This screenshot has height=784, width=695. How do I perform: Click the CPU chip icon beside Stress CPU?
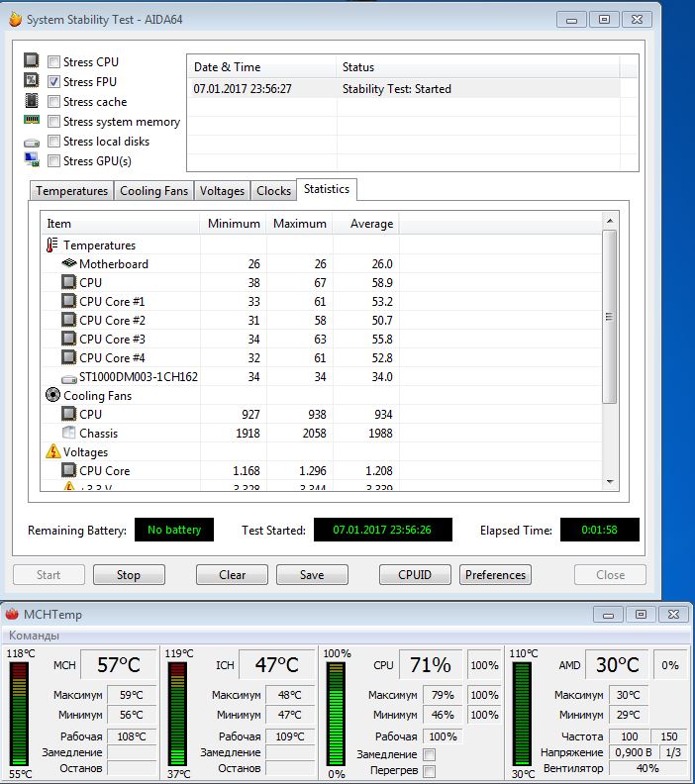click(x=32, y=60)
